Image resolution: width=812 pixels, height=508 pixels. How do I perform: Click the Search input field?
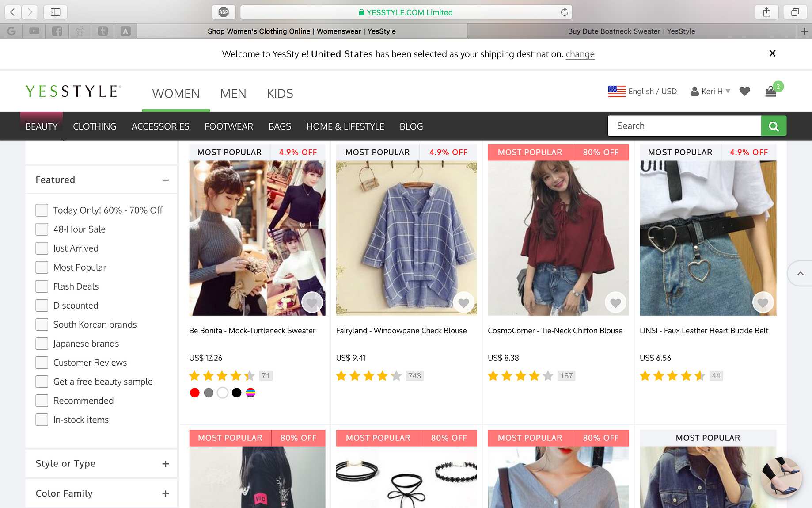[x=685, y=126]
